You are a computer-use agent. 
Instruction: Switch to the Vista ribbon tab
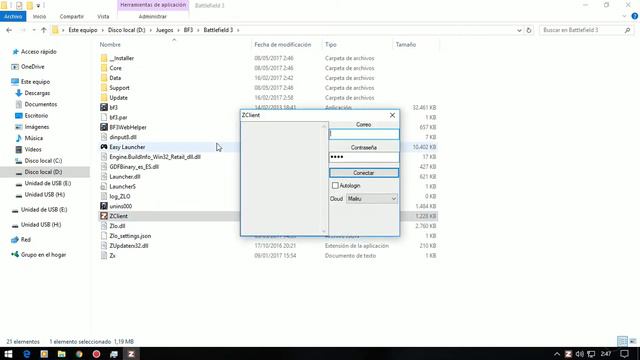[103, 16]
